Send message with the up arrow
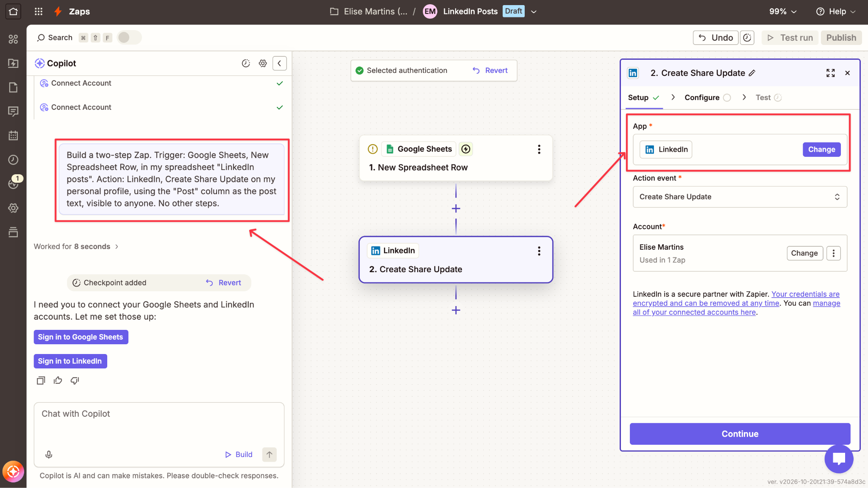The image size is (868, 488). [270, 455]
